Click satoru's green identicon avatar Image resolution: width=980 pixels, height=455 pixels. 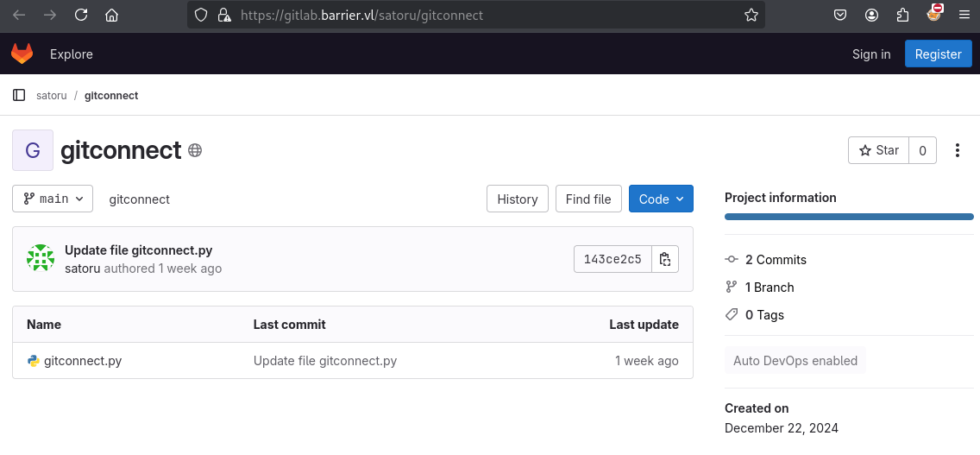coord(41,258)
